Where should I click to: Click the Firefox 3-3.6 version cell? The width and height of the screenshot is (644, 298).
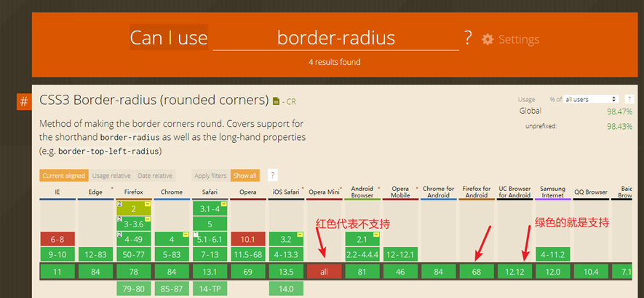(133, 224)
